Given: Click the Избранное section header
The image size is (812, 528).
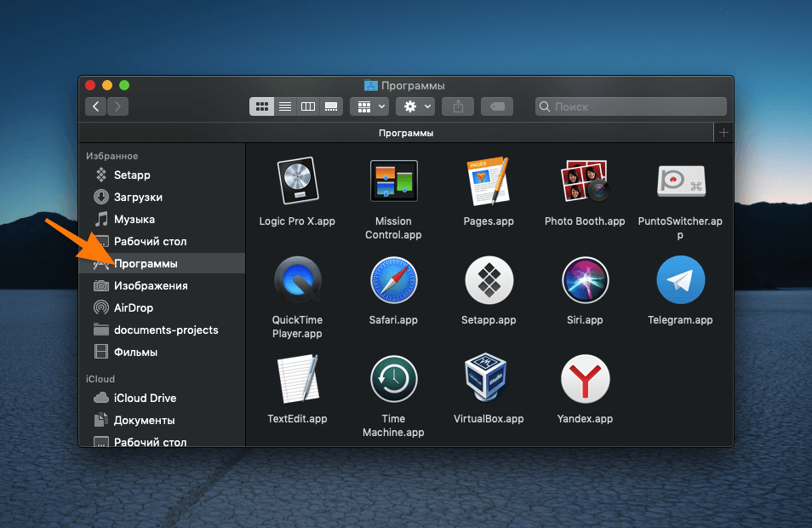Looking at the screenshot, I should pos(112,156).
